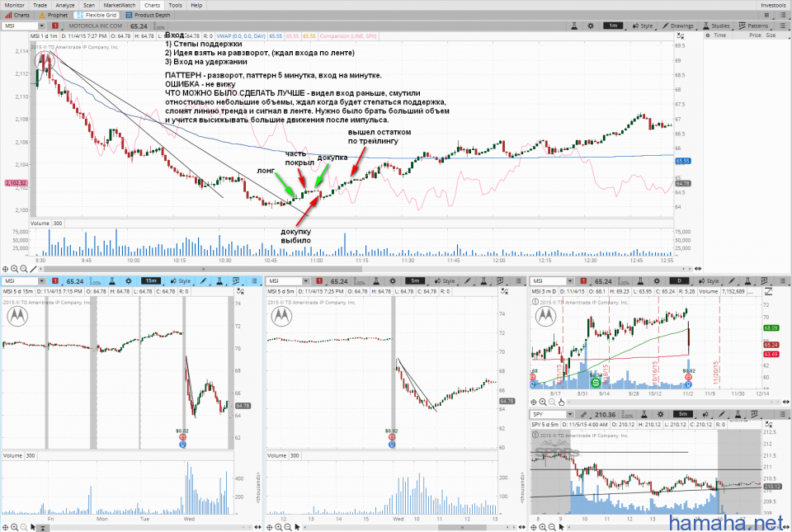Open the 5m timeframe selector on MSI chart
Image resolution: width=792 pixels, height=532 pixels.
[x=415, y=281]
